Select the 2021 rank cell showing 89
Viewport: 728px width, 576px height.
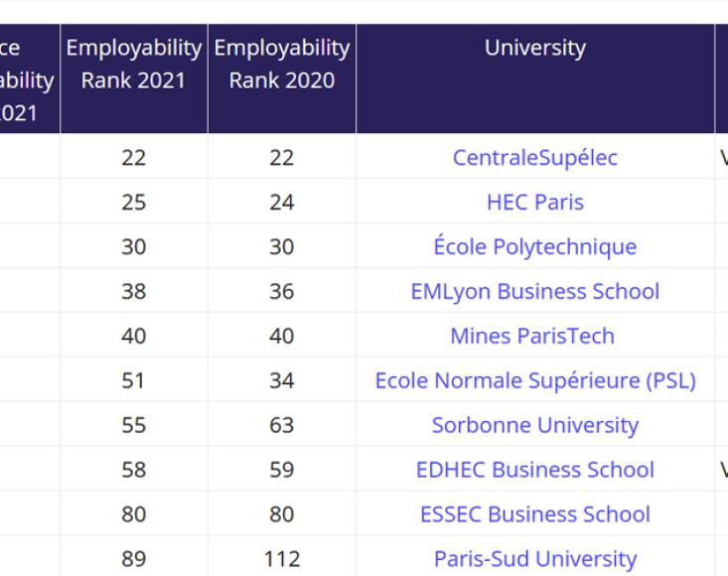tap(134, 559)
